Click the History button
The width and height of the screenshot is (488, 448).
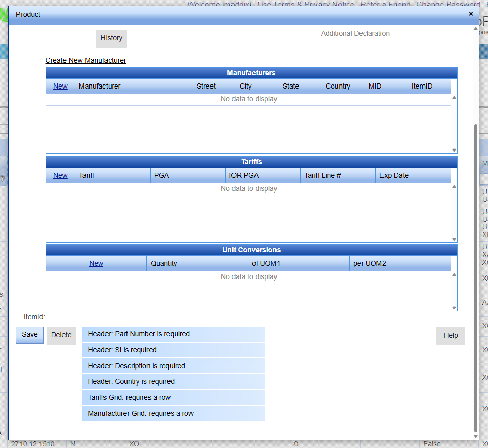[111, 38]
